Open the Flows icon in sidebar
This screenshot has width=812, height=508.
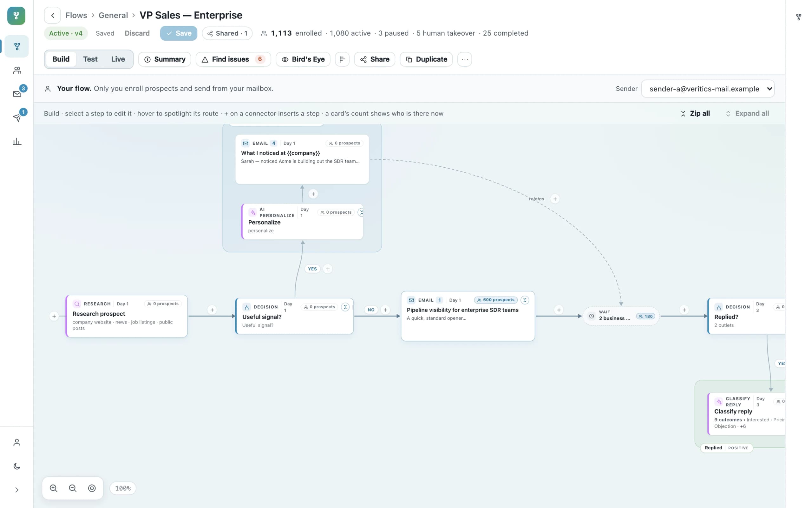[x=17, y=46]
